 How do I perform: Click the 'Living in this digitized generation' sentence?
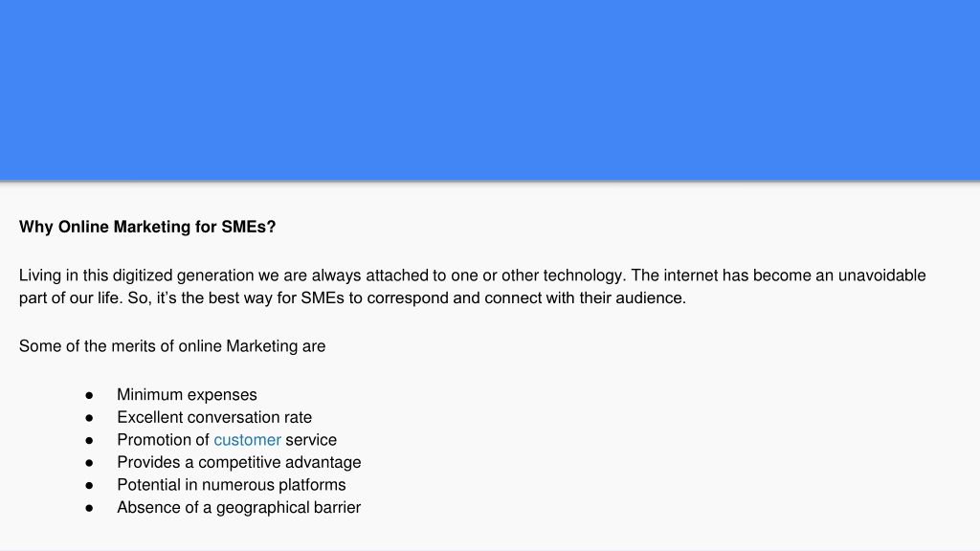[323, 275]
